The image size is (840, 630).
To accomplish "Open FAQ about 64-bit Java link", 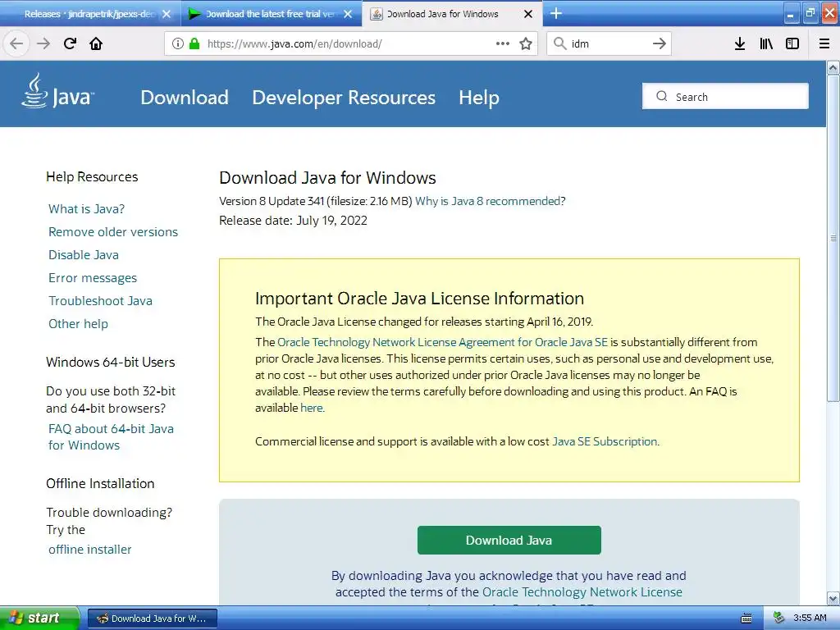I will [111, 436].
